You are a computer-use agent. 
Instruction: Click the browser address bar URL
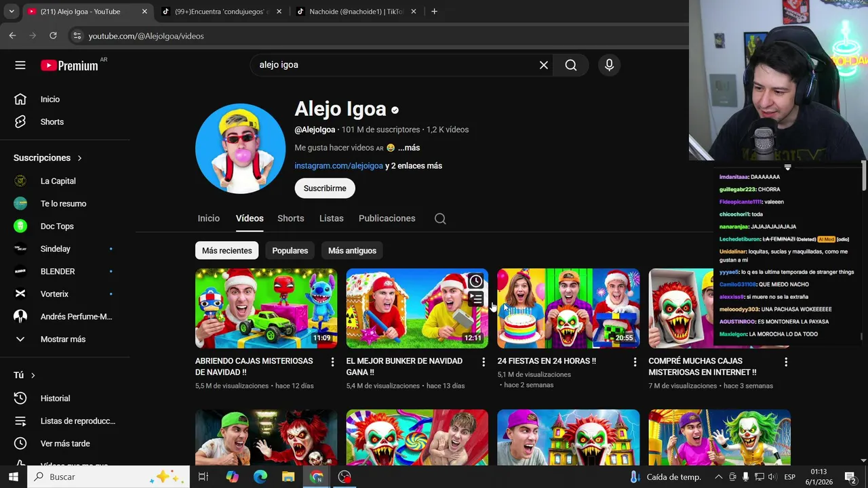coord(146,36)
